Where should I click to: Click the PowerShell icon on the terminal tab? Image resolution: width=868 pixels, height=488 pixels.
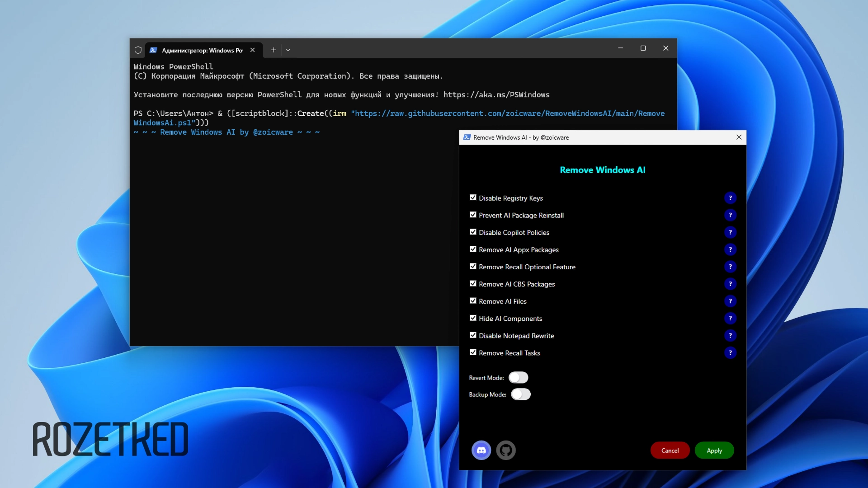[x=154, y=50]
